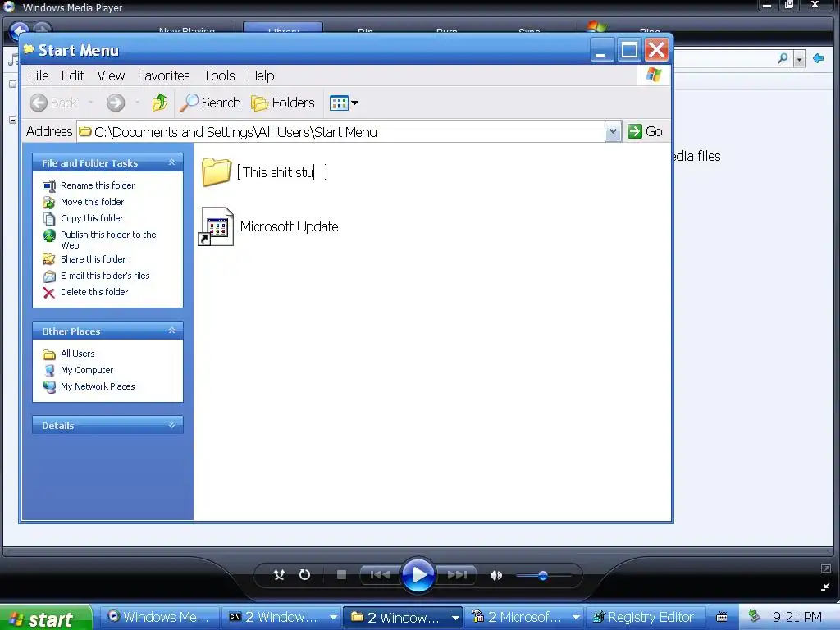The width and height of the screenshot is (840, 630).
Task: Click the Media Player full screen icon
Action: [x=825, y=568]
